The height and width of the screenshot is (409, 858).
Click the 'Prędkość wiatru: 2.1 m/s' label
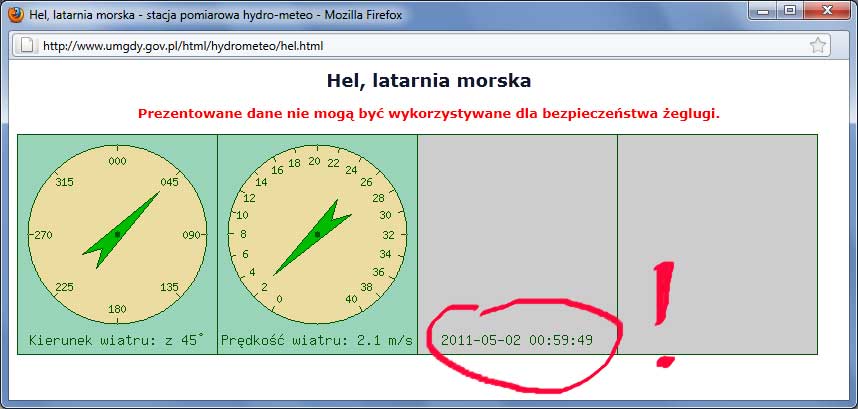click(x=317, y=340)
